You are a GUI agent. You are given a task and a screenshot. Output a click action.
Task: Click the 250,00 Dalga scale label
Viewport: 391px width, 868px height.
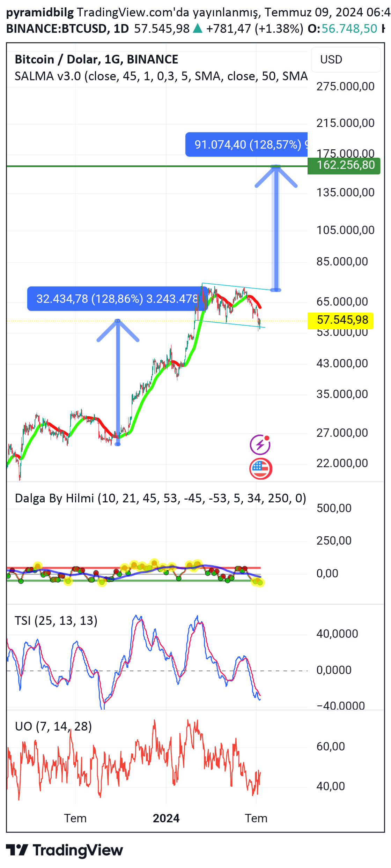334,541
